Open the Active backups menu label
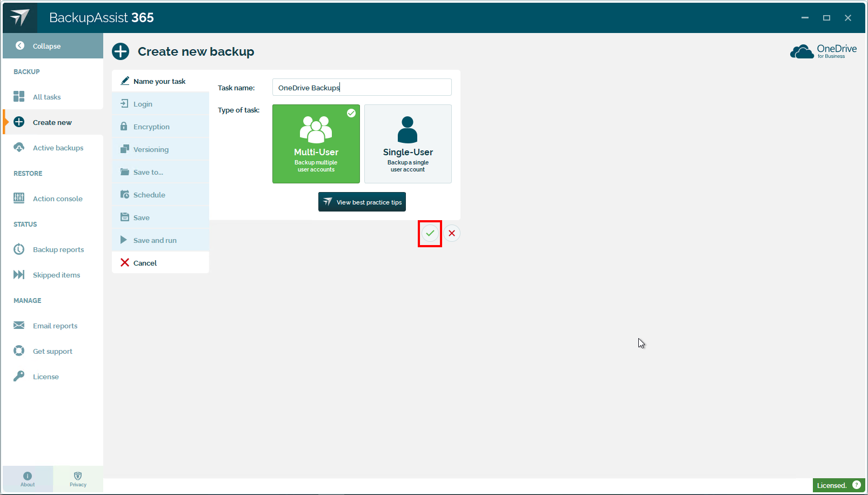 tap(58, 148)
